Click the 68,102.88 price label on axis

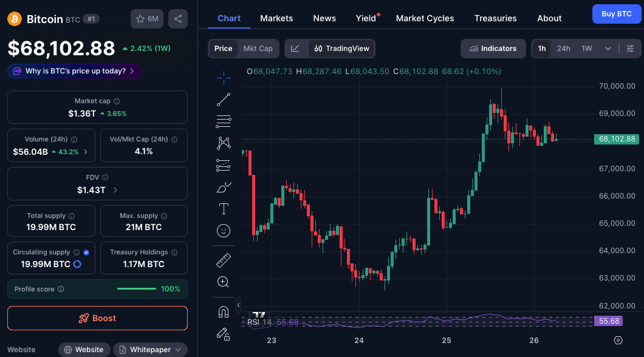pyautogui.click(x=617, y=139)
